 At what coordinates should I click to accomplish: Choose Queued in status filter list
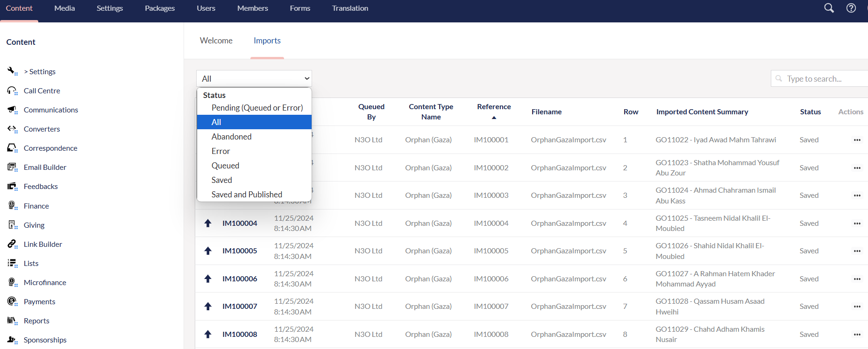point(254,166)
